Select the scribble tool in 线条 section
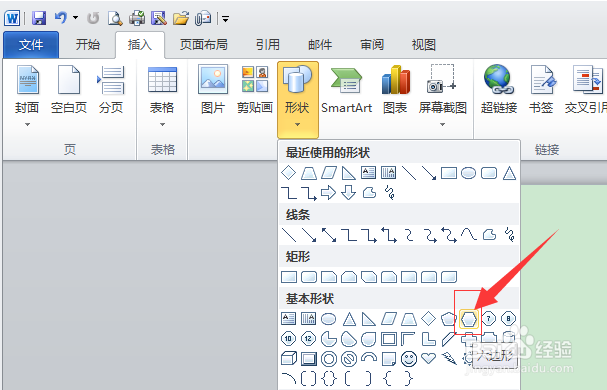The image size is (607, 390). [510, 235]
